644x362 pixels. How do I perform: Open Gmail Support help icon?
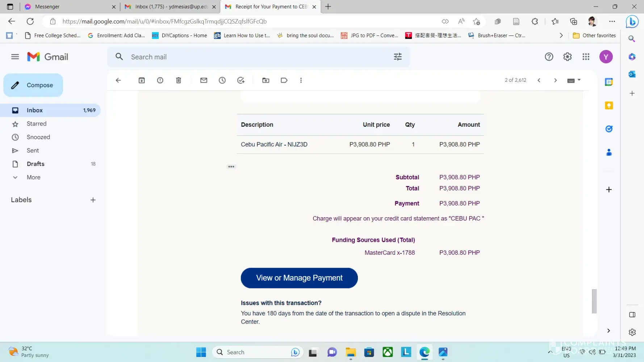click(x=549, y=57)
